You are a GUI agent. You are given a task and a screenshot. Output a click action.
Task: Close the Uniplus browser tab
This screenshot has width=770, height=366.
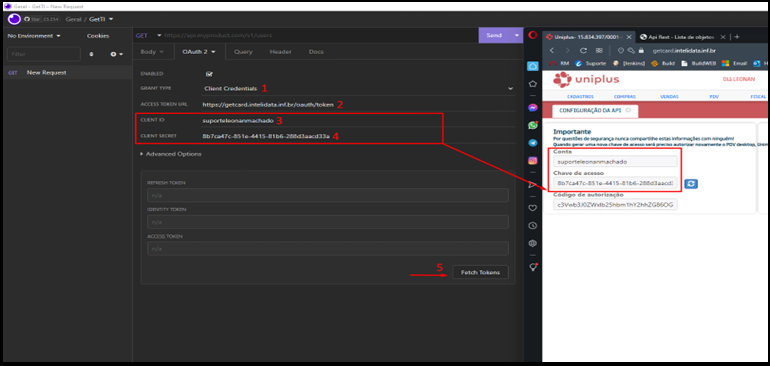[629, 37]
